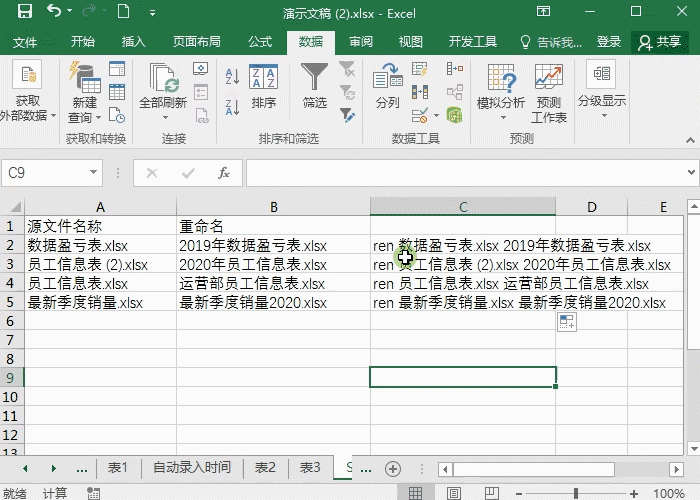
Task: Click the Flash Fill icon
Action: point(420,69)
